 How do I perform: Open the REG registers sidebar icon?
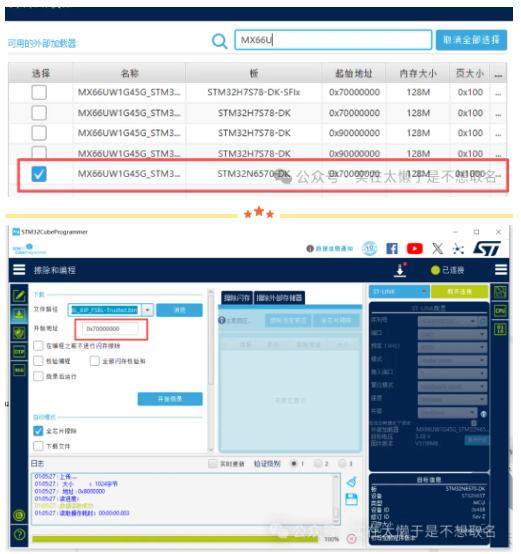tap(19, 370)
